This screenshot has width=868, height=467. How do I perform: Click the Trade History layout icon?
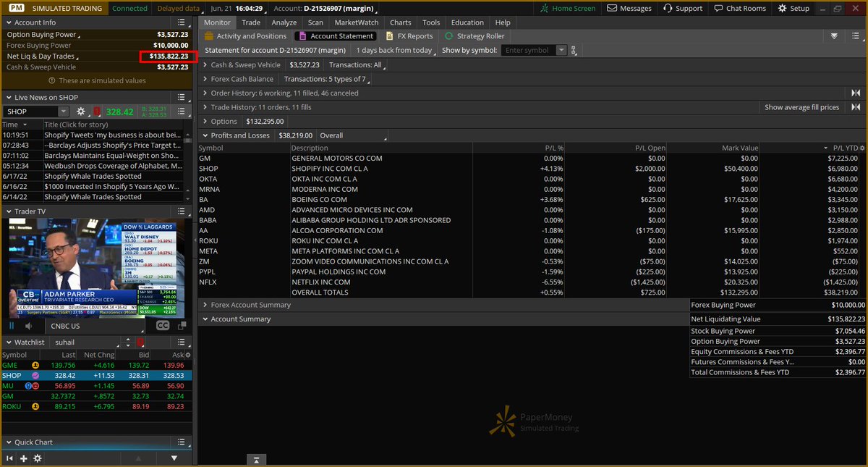pyautogui.click(x=856, y=107)
